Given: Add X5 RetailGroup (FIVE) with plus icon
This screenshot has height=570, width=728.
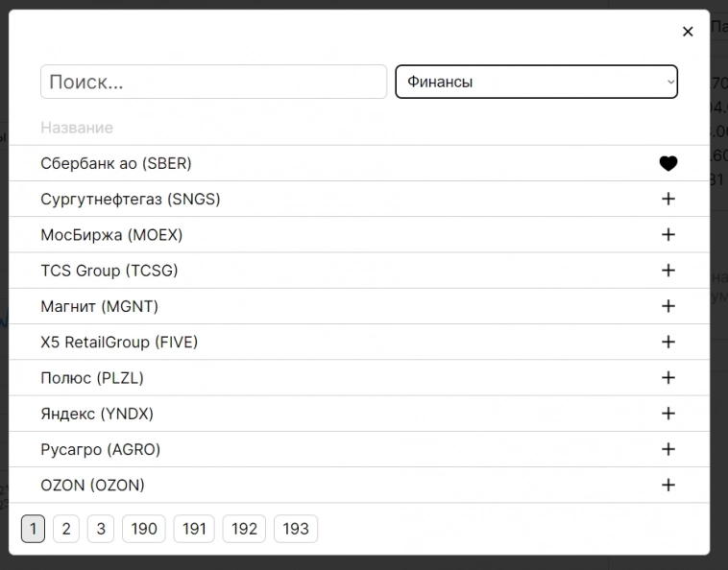Looking at the screenshot, I should (x=668, y=342).
